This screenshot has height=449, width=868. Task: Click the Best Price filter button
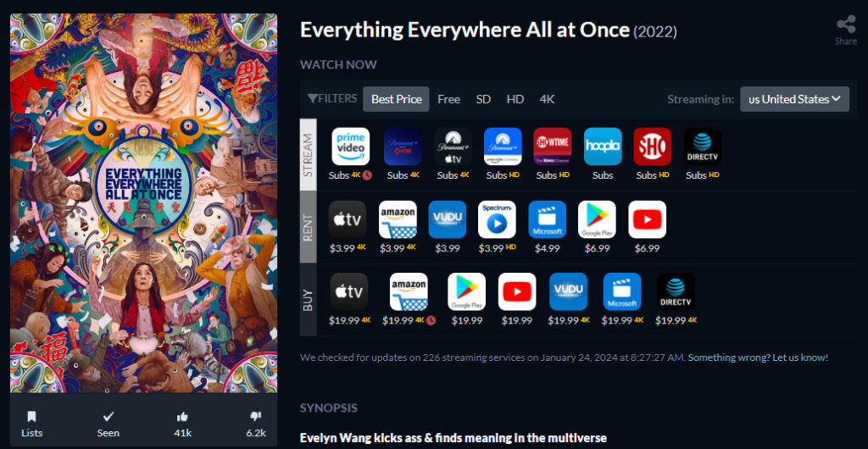tap(396, 99)
